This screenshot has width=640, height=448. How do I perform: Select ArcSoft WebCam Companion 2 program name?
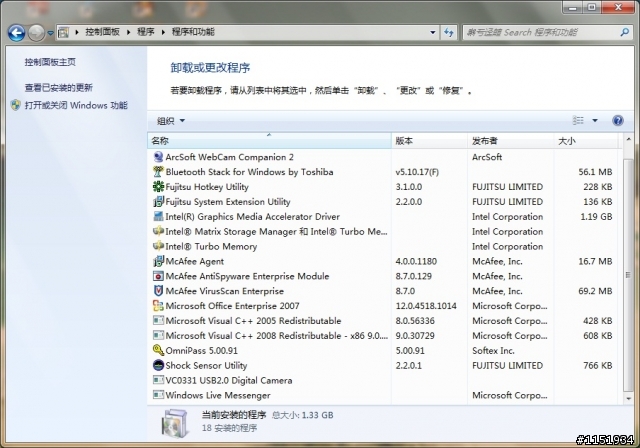click(x=229, y=157)
